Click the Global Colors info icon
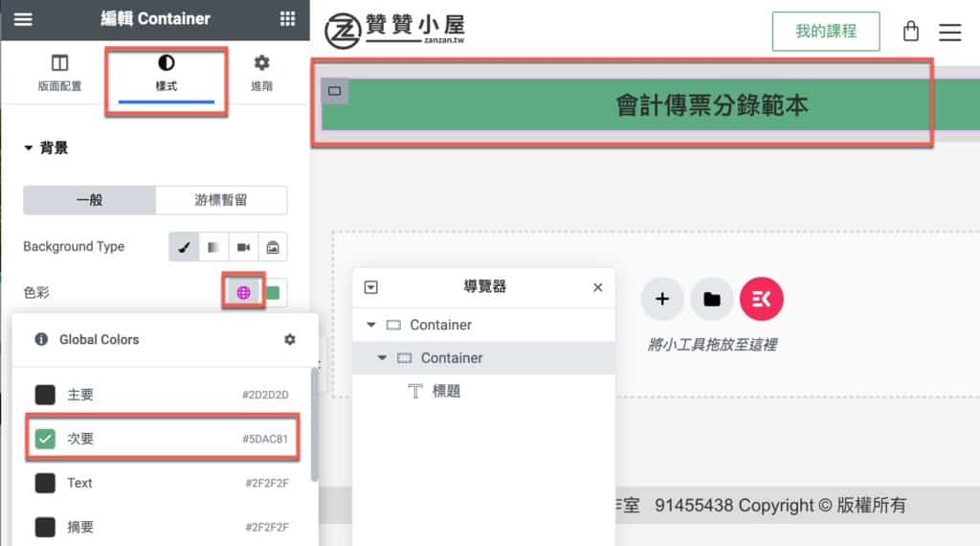980x546 pixels. 41,340
